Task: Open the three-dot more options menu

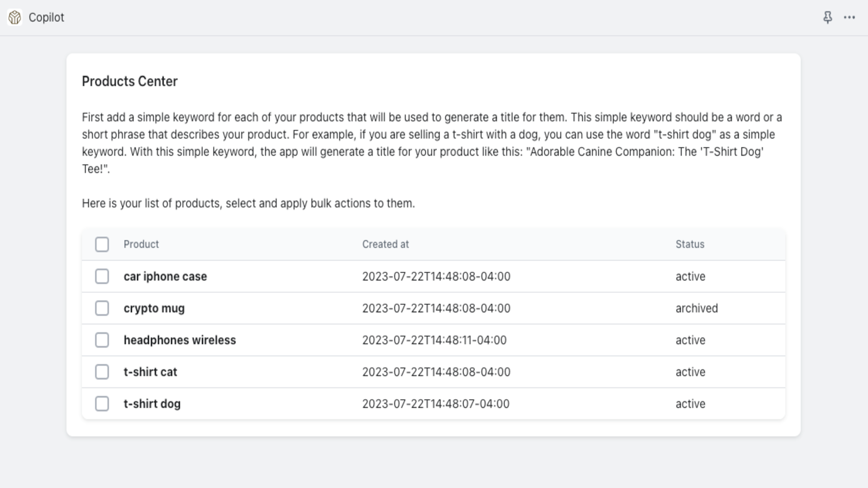Action: (850, 17)
